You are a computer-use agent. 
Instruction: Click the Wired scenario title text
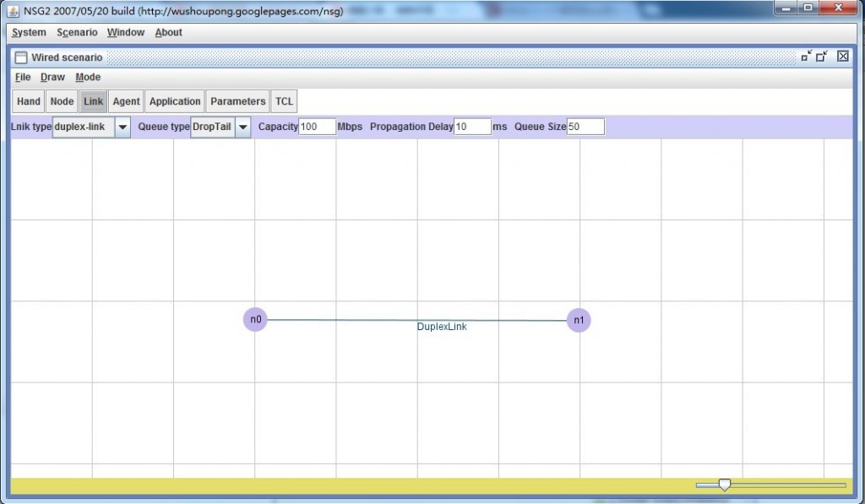(x=67, y=57)
